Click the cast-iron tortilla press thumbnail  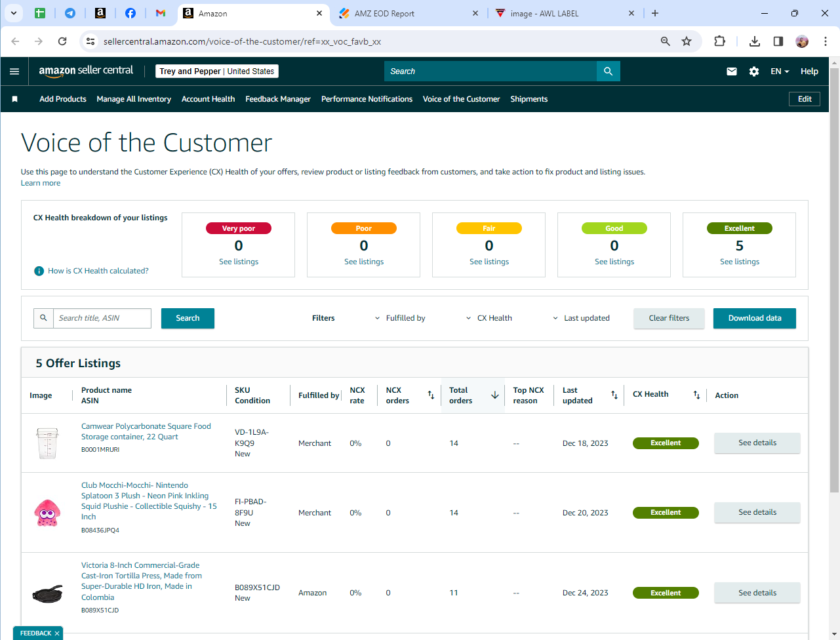pyautogui.click(x=47, y=593)
